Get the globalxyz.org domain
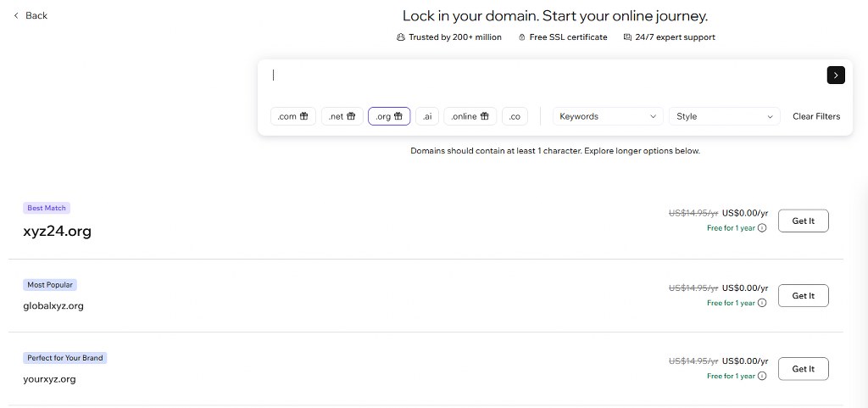 point(804,296)
